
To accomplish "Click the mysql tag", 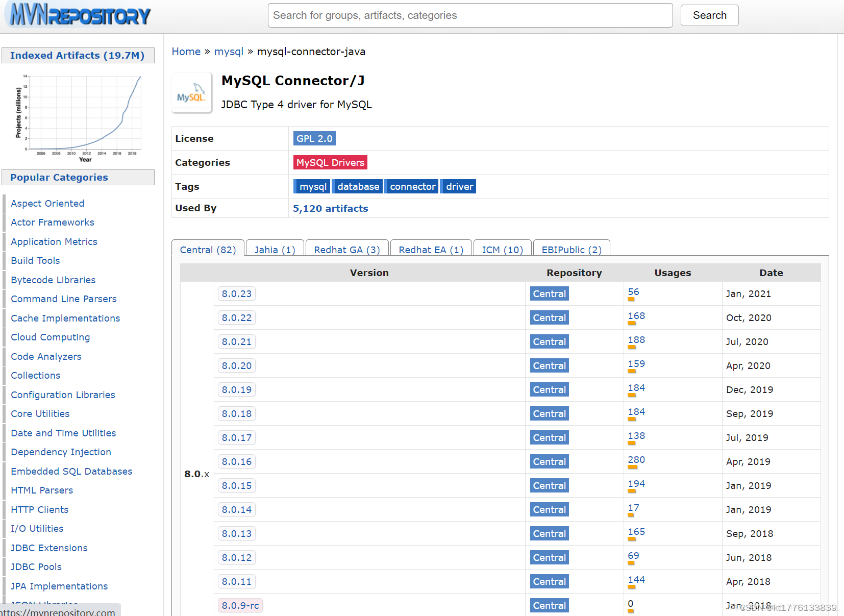I will (x=312, y=186).
